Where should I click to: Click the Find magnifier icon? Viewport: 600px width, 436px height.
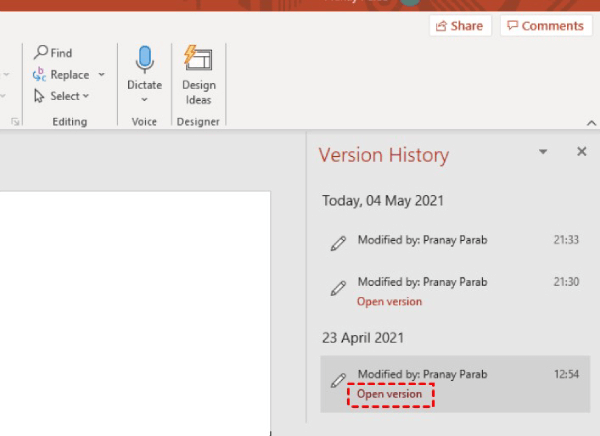pos(41,52)
